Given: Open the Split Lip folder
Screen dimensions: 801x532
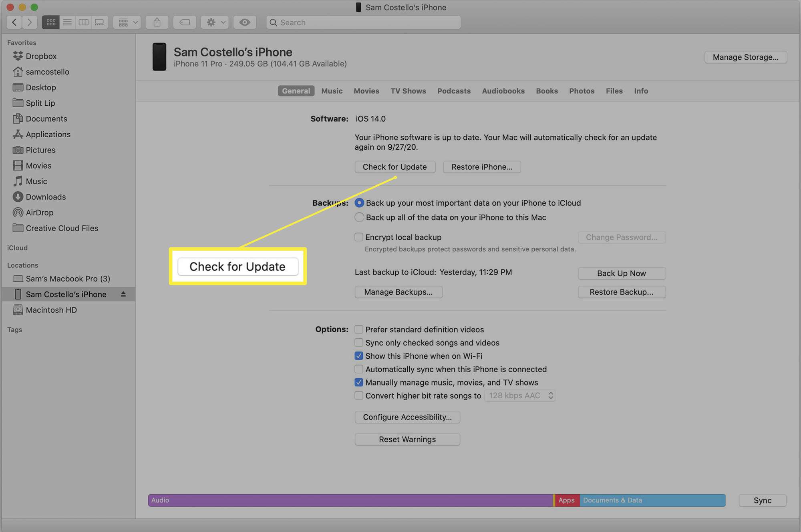Looking at the screenshot, I should (40, 103).
